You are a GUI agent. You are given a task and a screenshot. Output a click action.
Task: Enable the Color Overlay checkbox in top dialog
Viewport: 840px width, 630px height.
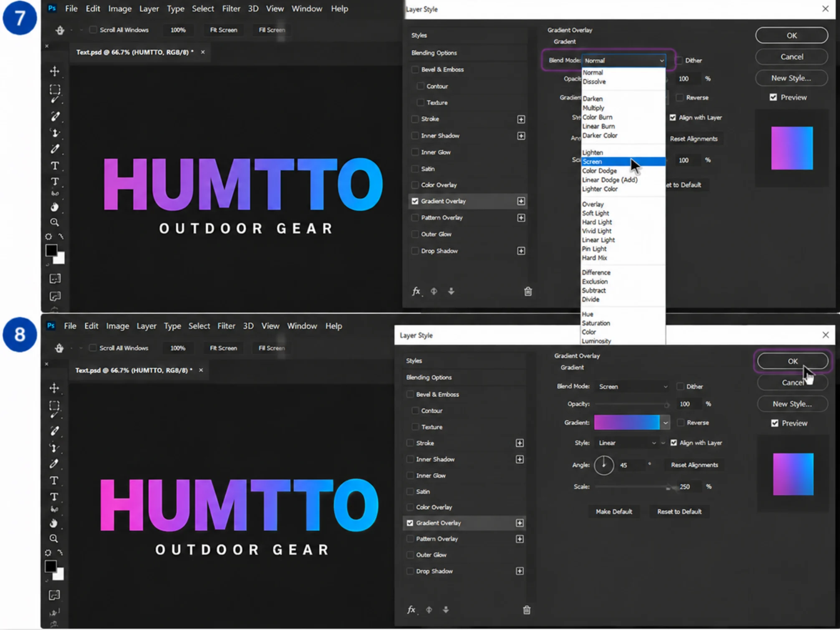tap(415, 185)
